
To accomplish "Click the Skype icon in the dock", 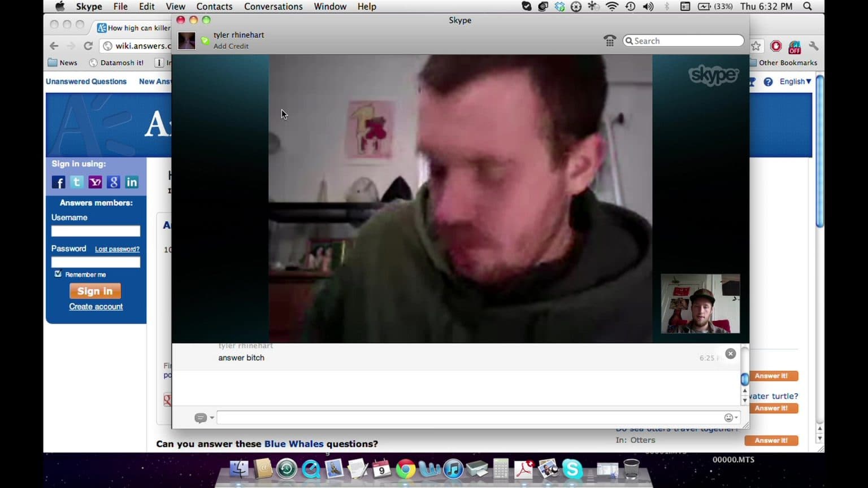I will pyautogui.click(x=572, y=469).
